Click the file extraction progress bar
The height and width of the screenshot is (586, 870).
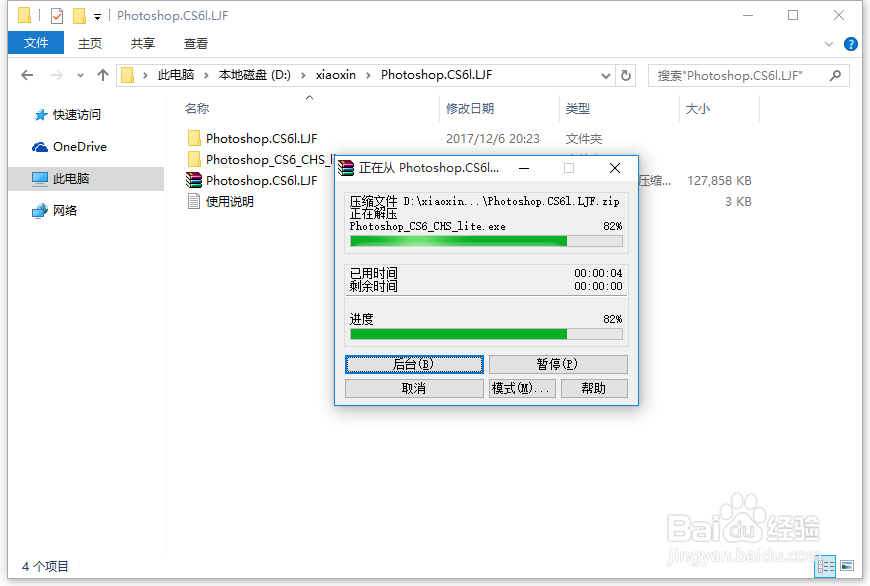(486, 241)
